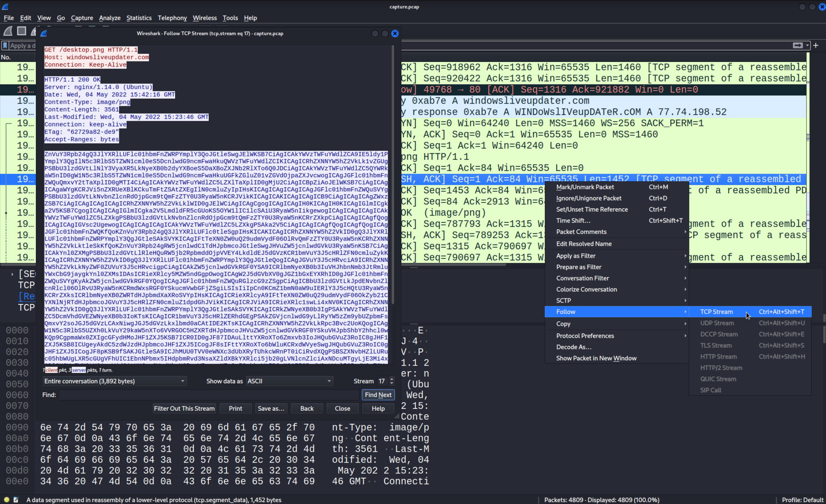Viewport: 826px width, 504px height.
Task: Open the capture file properties status icon
Action: tap(16, 500)
